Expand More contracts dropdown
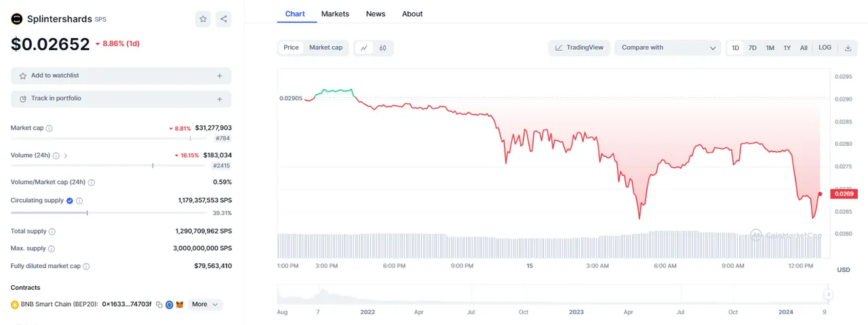 (205, 305)
